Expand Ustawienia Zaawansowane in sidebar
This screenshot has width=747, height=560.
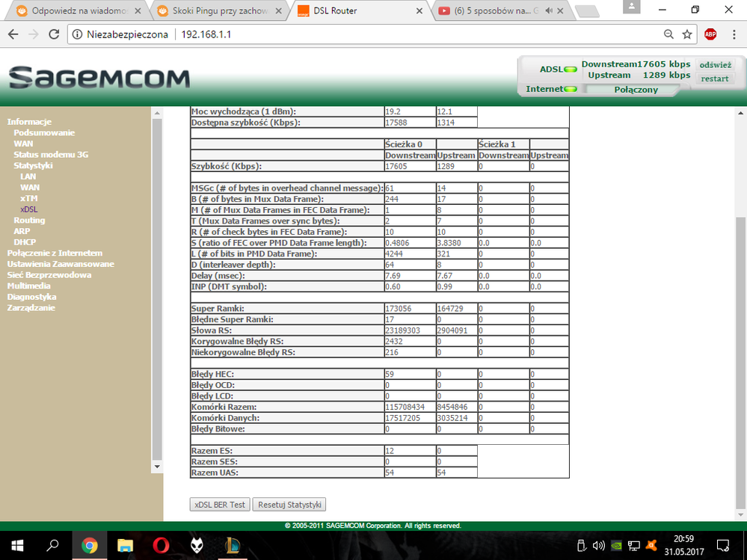click(61, 264)
